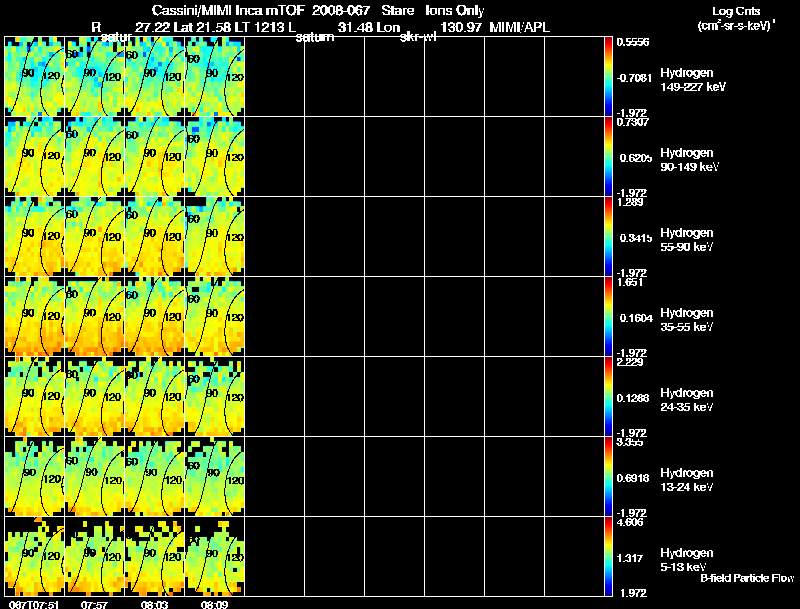Select the '149-227 keV' energy label

(x=692, y=87)
